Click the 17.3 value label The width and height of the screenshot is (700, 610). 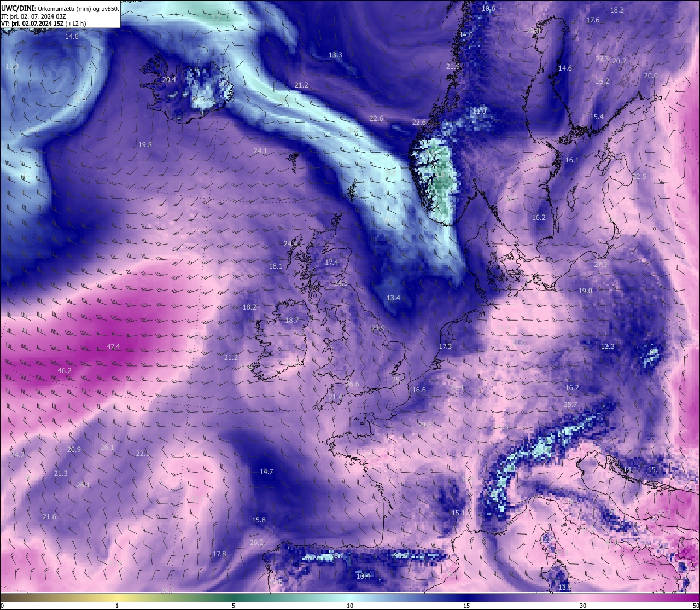445,347
